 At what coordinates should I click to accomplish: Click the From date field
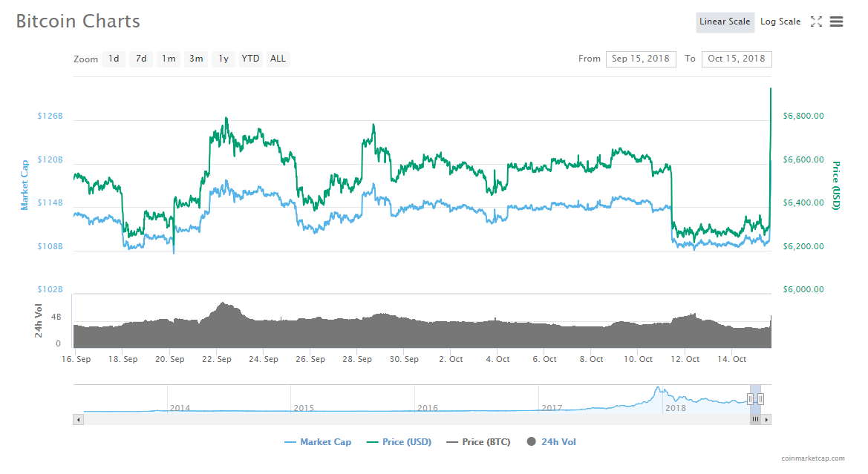coord(641,59)
